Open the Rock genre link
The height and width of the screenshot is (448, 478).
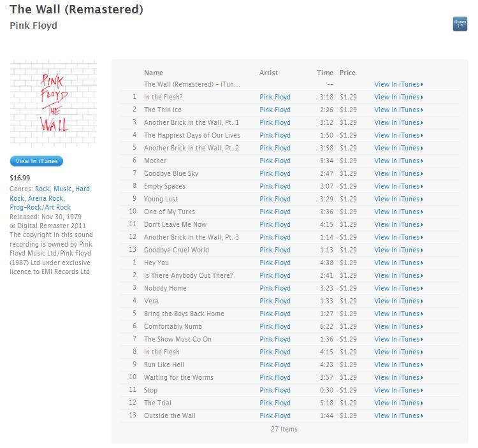tap(42, 189)
